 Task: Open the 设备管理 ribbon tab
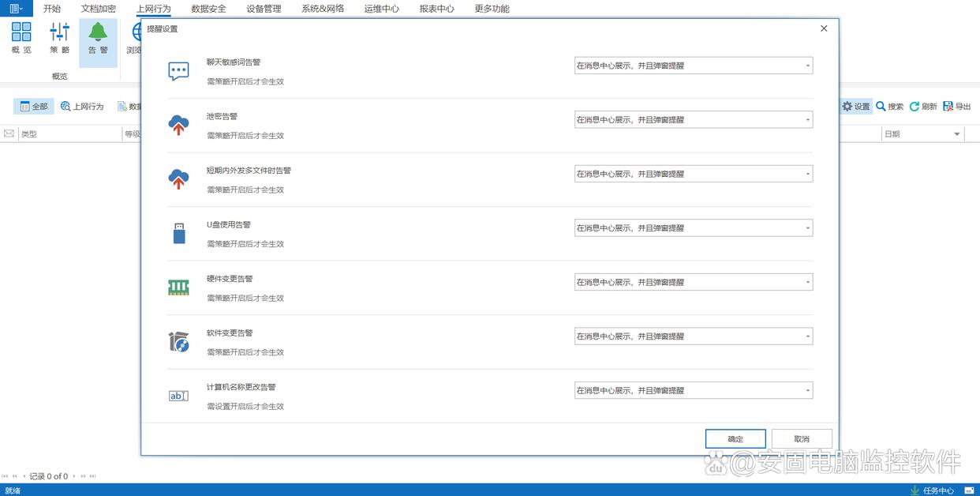click(264, 9)
